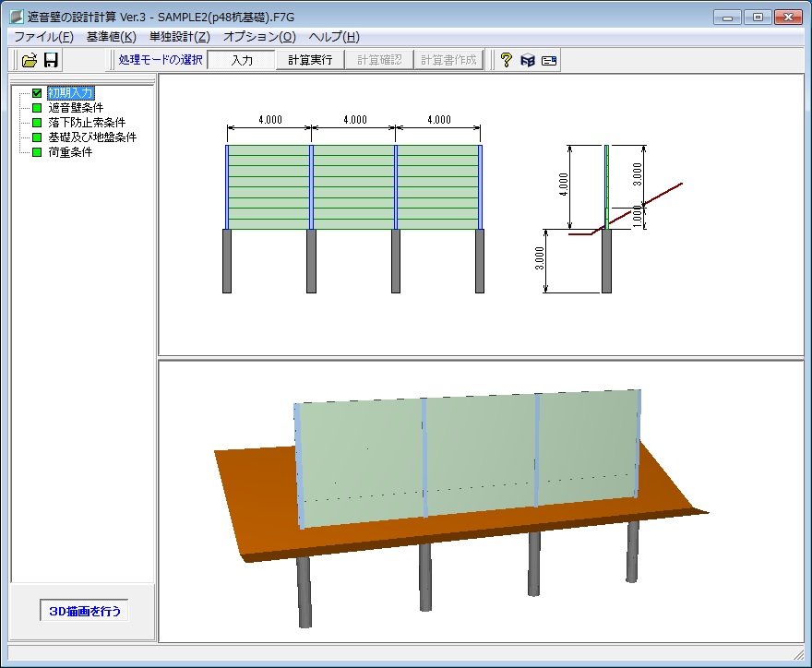Close the application window

788,18
